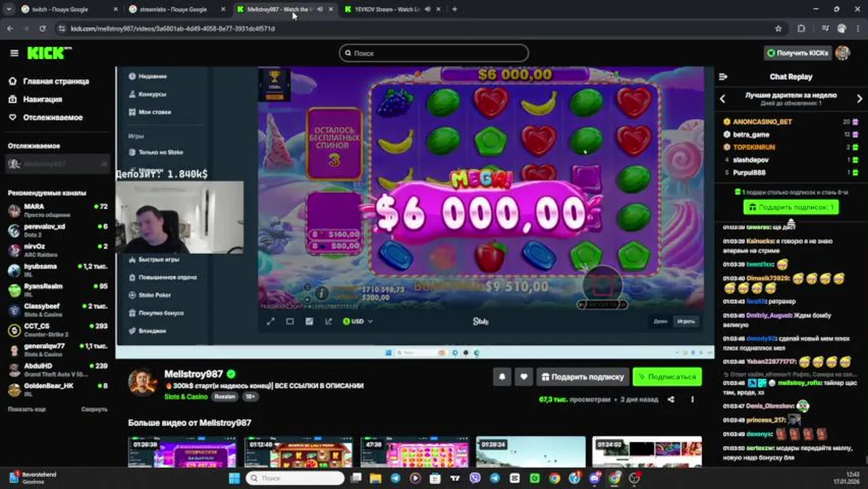
Task: Open recommended channel generalqw77
Action: [57, 349]
